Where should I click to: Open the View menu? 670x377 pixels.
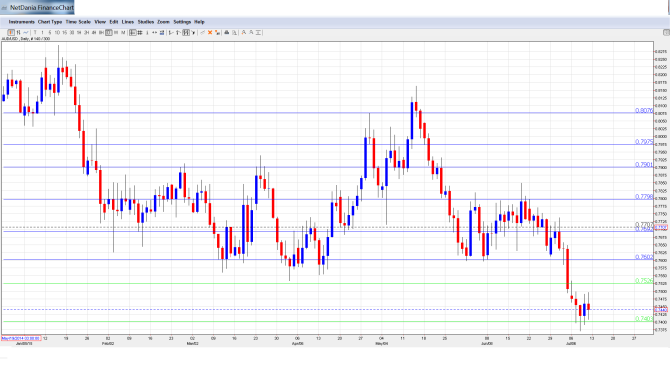pyautogui.click(x=100, y=22)
